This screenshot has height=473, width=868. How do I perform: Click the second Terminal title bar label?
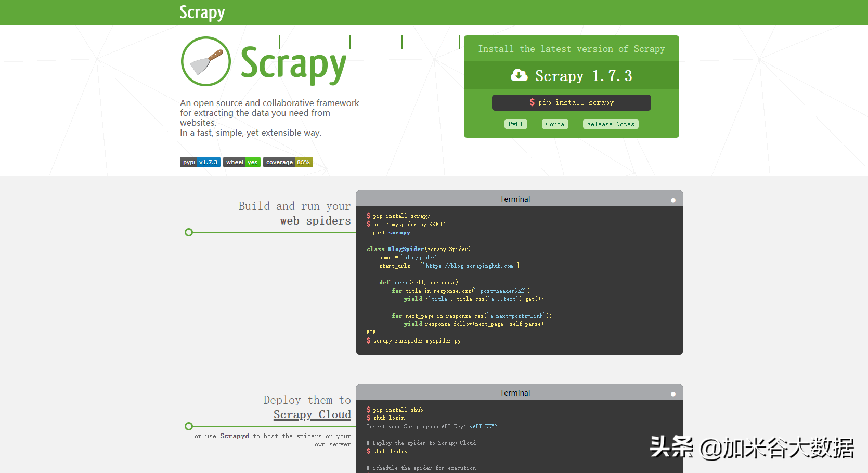(x=515, y=393)
